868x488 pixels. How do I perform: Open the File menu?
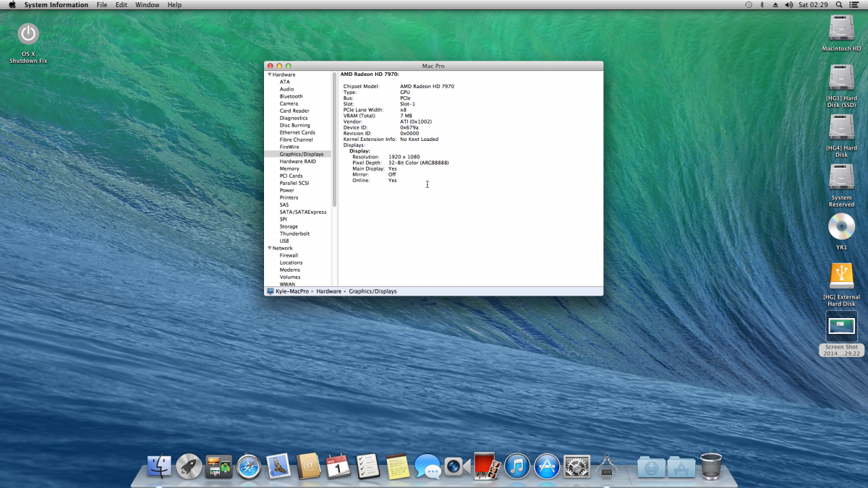[x=102, y=5]
